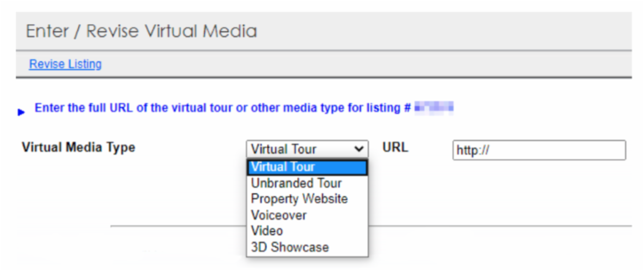Click the gray bar beside Revise Listing
The width and height of the screenshot is (644, 271).
pos(376,64)
